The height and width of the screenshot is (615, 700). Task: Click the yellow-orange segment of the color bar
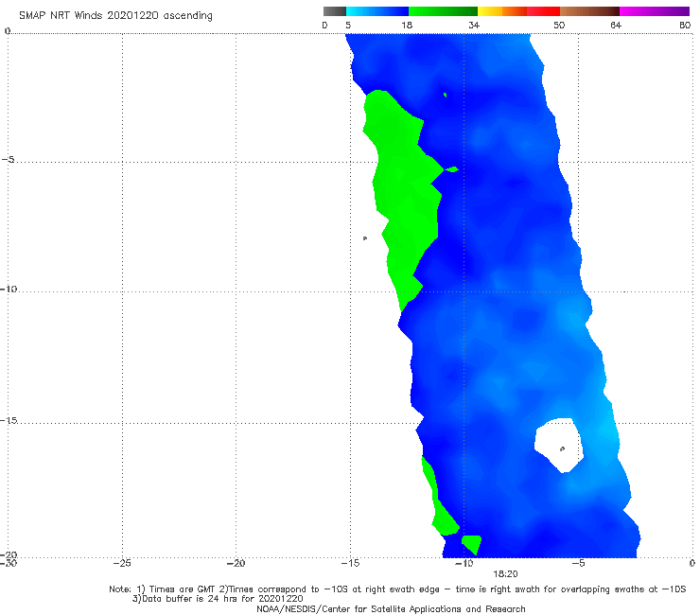[x=502, y=11]
